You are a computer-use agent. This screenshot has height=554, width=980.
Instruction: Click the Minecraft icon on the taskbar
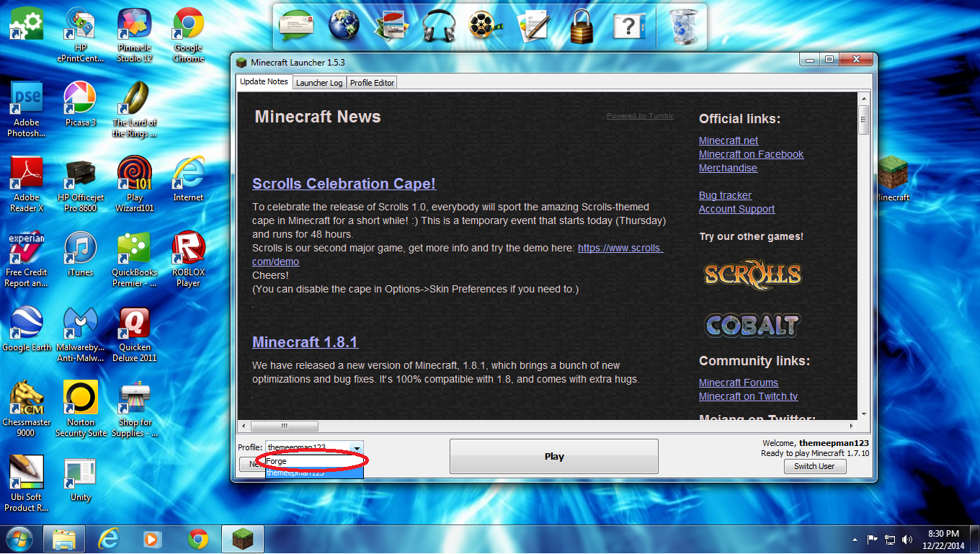coord(242,539)
